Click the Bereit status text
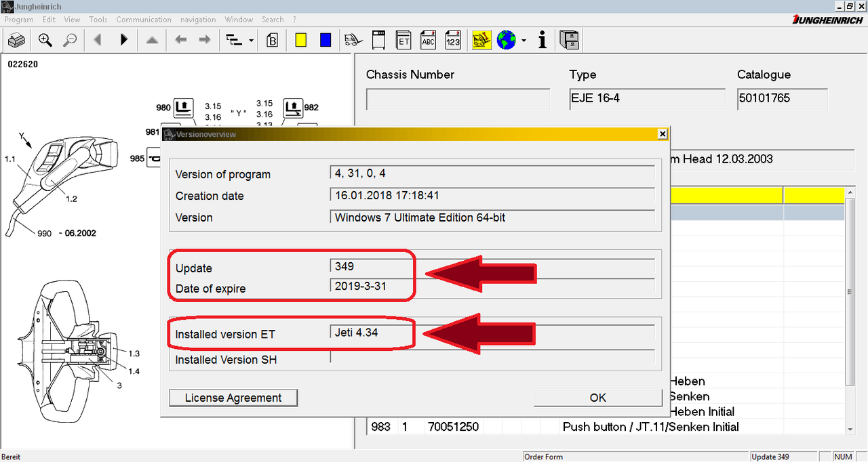This screenshot has width=868, height=462. point(12,457)
